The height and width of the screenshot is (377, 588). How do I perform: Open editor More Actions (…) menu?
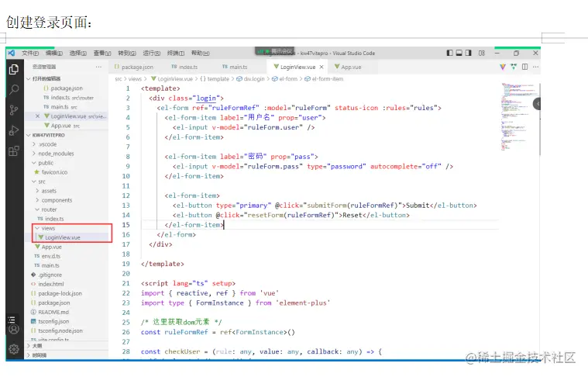tap(535, 67)
